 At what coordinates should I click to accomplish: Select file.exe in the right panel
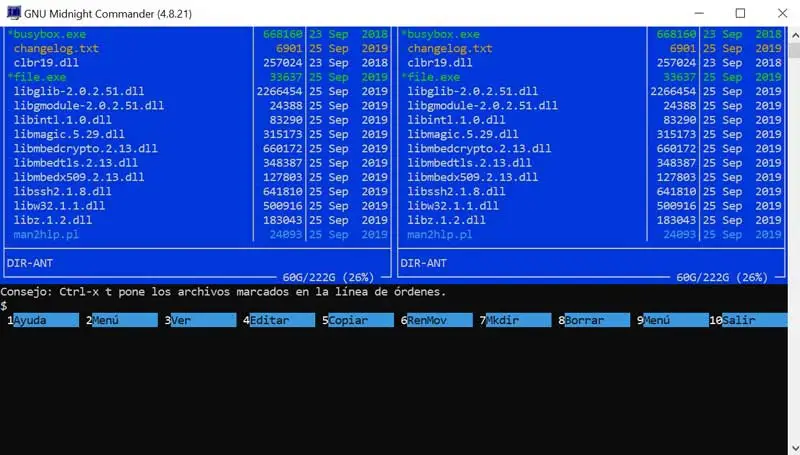[x=431, y=77]
